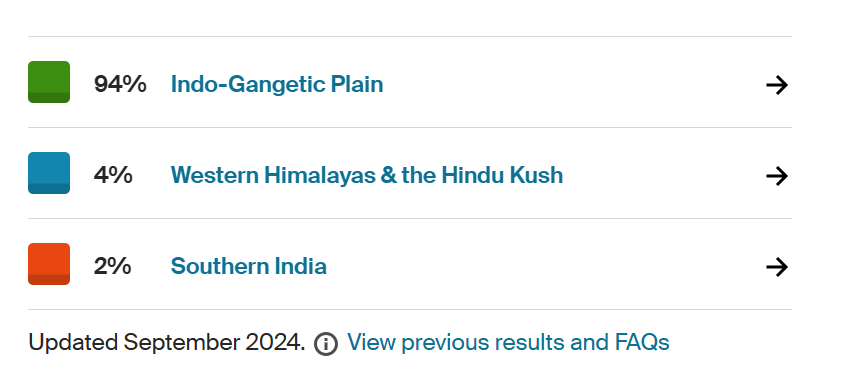Follow the Western Himalayas & the Hindu Kush link
Screen dimensions: 846x373
366,175
